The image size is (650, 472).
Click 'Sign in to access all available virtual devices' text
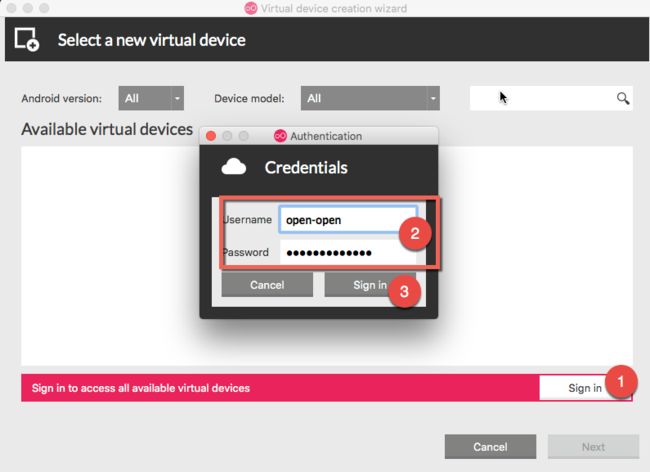(x=141, y=388)
